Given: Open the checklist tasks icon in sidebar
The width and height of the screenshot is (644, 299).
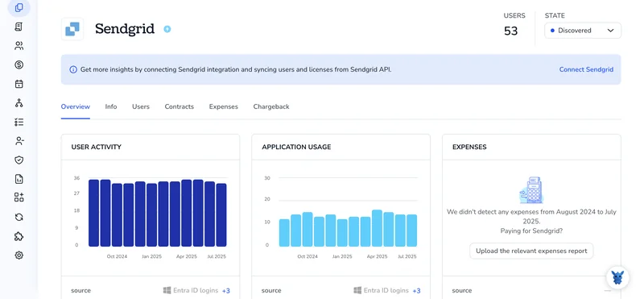Looking at the screenshot, I should coord(19,123).
